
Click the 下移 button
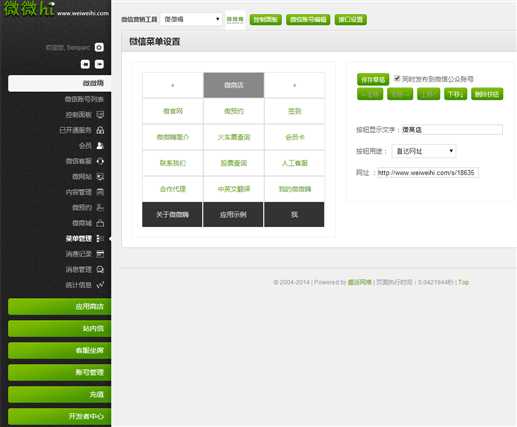tap(455, 94)
